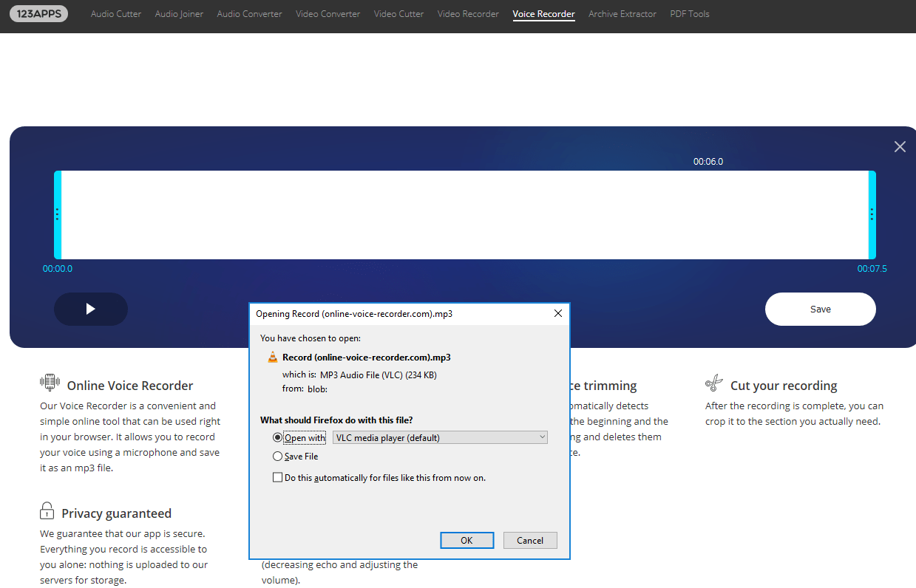Click the Privacy guaranteed heading
The height and width of the screenshot is (588, 916).
pyautogui.click(x=116, y=513)
